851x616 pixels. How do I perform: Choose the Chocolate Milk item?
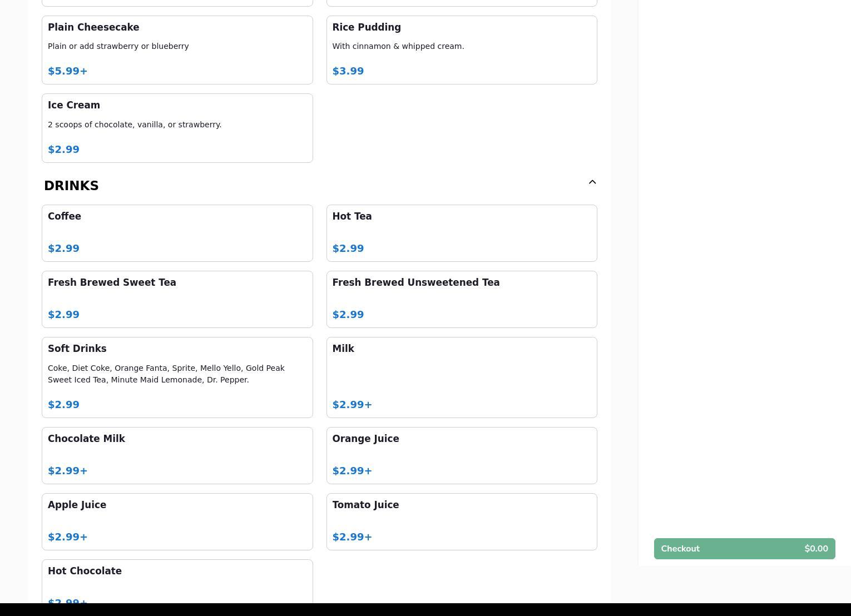tap(177, 455)
